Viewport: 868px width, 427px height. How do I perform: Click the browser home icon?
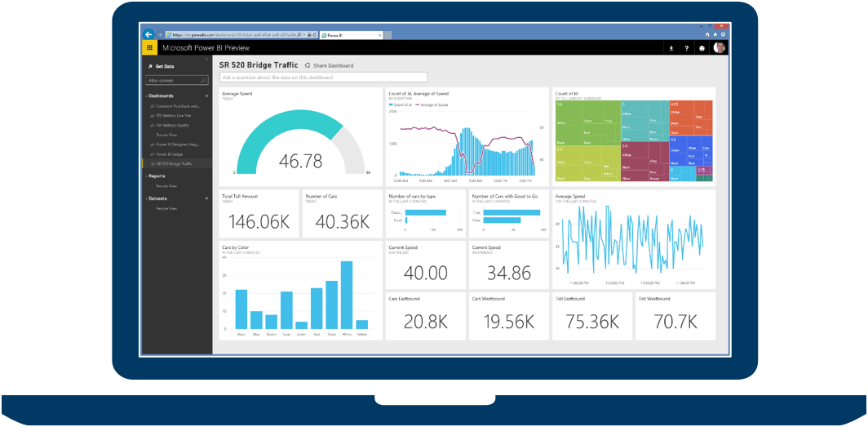click(x=707, y=34)
